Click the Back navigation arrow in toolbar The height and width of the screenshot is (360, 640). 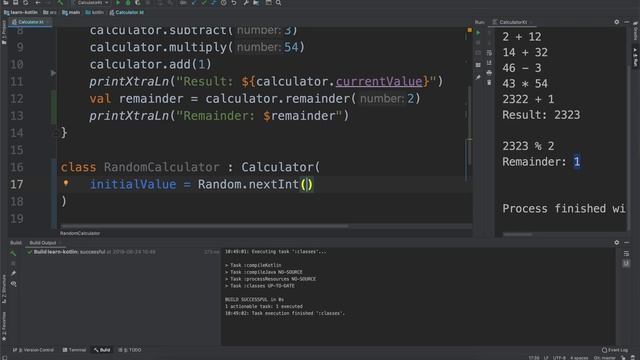pos(38,3)
